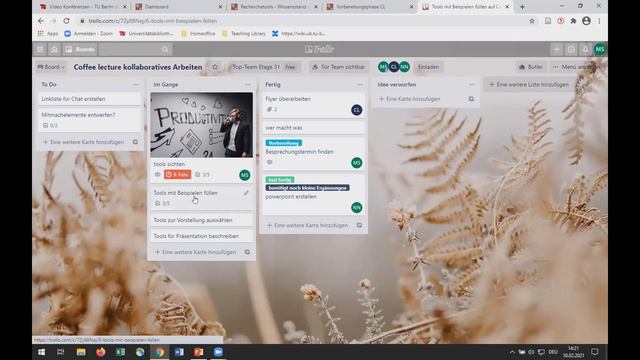Image resolution: width=640 pixels, height=360 pixels.
Task: Add another card in Fertig list
Action: pos(308,225)
